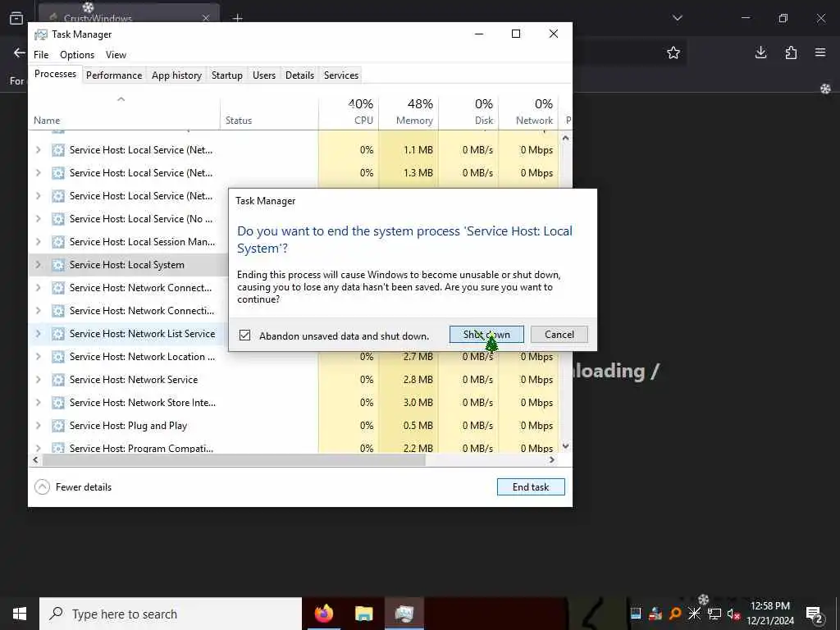The width and height of the screenshot is (840, 630).
Task: Click the white snowflake tray icon
Action: [x=694, y=614]
